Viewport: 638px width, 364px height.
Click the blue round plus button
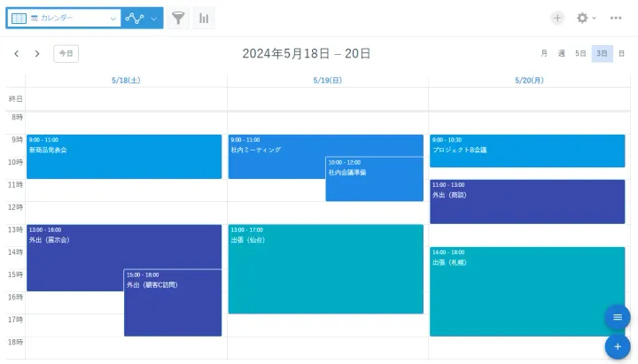coord(617,346)
